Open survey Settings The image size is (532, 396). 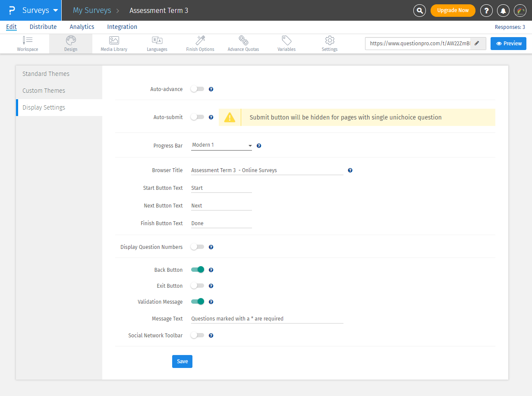coord(329,43)
